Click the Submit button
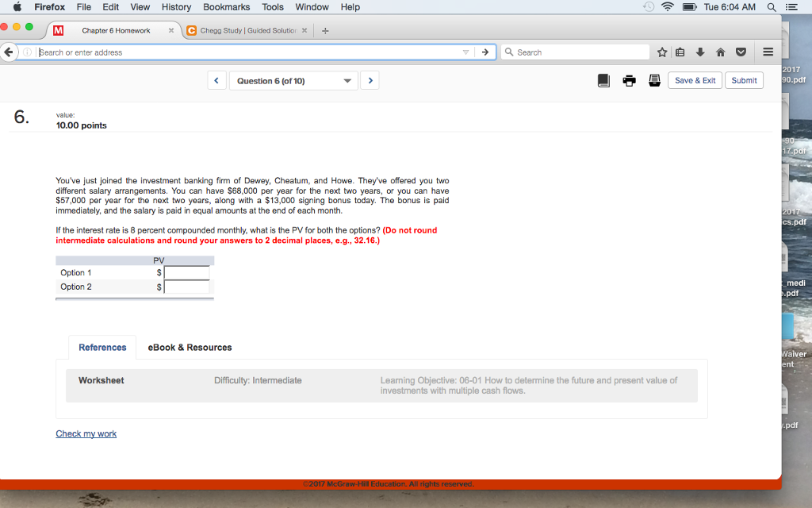Image resolution: width=812 pixels, height=508 pixels. click(744, 80)
